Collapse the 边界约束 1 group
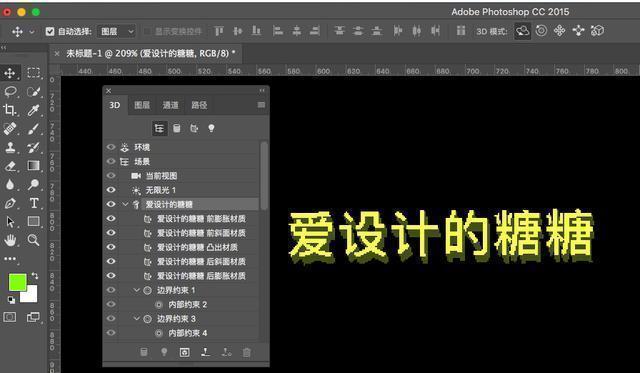640x373 pixels. 137,290
